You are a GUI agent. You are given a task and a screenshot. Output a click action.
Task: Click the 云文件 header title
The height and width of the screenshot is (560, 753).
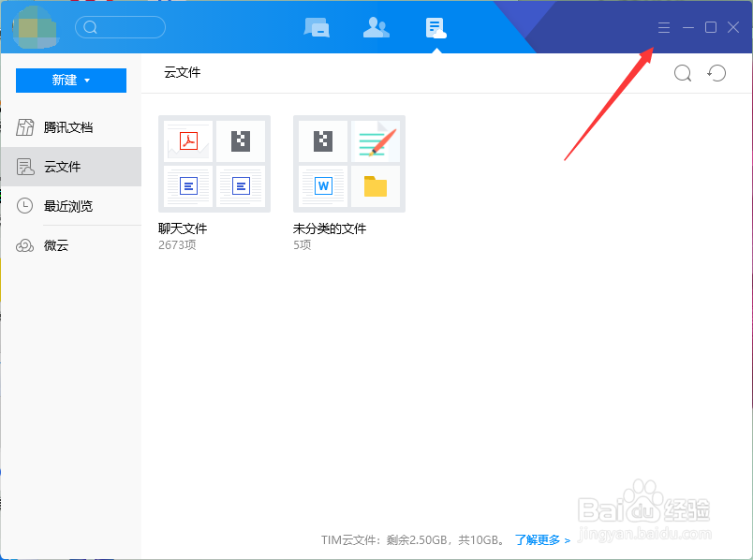(x=183, y=72)
